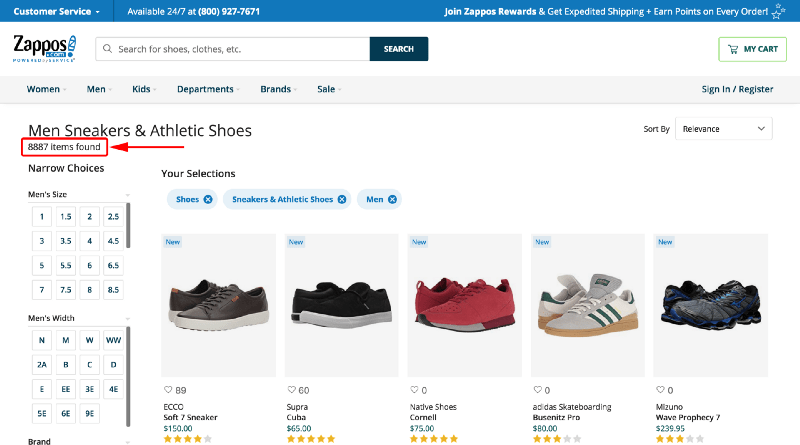800x445 pixels.
Task: Select men's size 7
Action: (x=42, y=290)
